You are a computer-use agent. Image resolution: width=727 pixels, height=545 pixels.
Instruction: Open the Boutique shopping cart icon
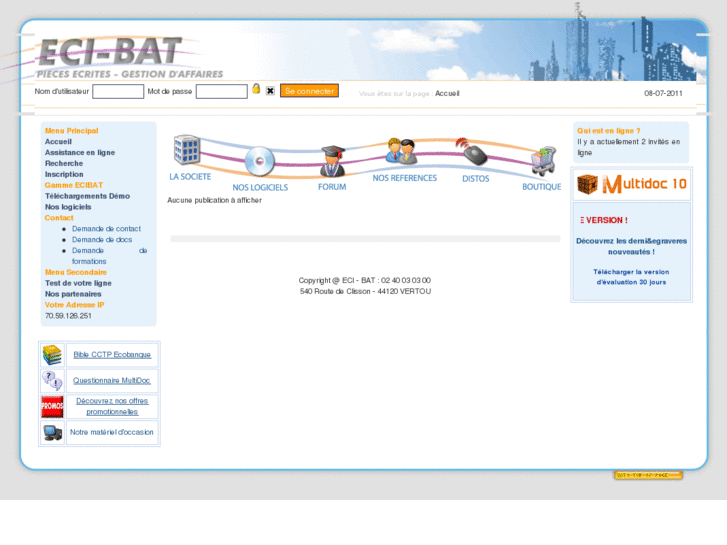click(x=543, y=161)
